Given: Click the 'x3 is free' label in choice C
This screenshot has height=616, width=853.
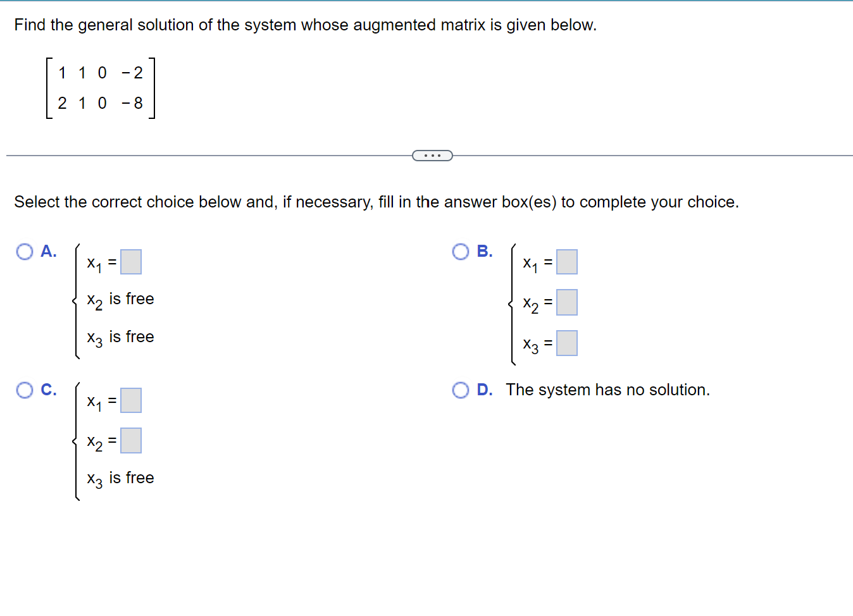Looking at the screenshot, I should 120,477.
